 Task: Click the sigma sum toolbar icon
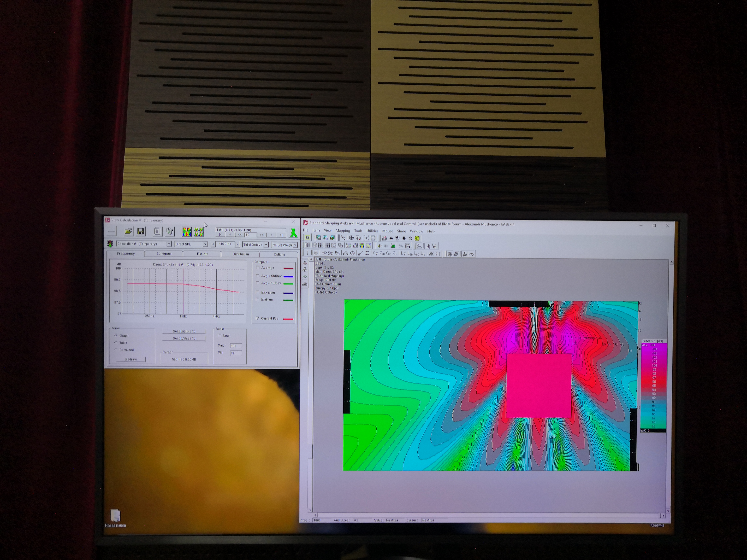(x=367, y=253)
